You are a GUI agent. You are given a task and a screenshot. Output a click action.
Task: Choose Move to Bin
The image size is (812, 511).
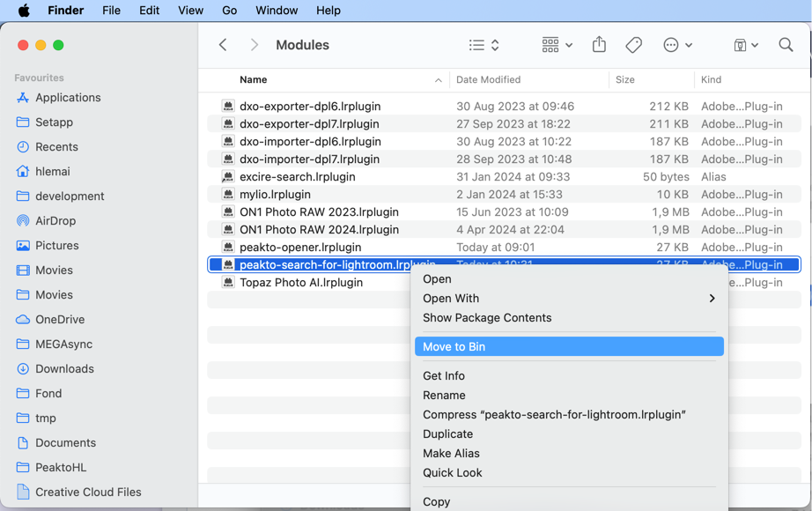tap(569, 347)
